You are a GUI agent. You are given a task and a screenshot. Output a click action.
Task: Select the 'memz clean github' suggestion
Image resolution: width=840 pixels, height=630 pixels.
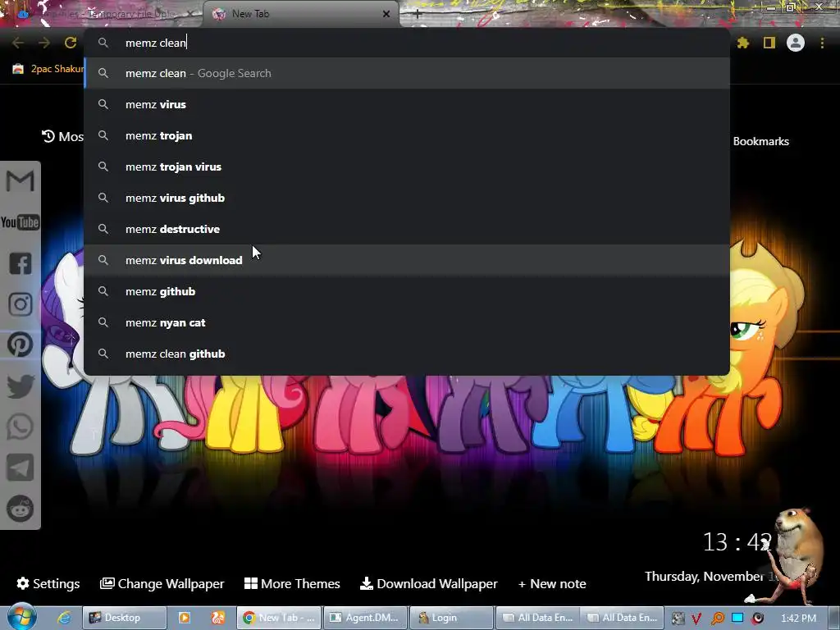pos(407,354)
